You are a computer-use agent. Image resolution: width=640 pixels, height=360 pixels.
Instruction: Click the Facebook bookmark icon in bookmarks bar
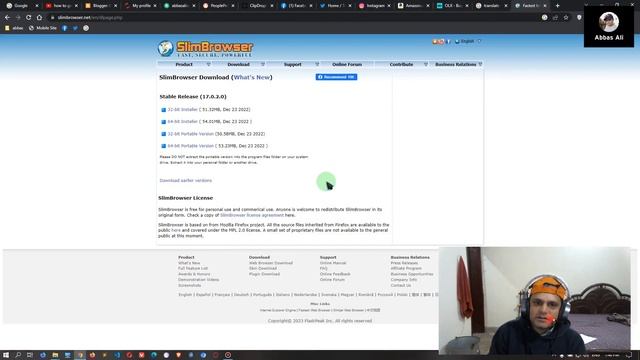pyautogui.click(x=64, y=28)
